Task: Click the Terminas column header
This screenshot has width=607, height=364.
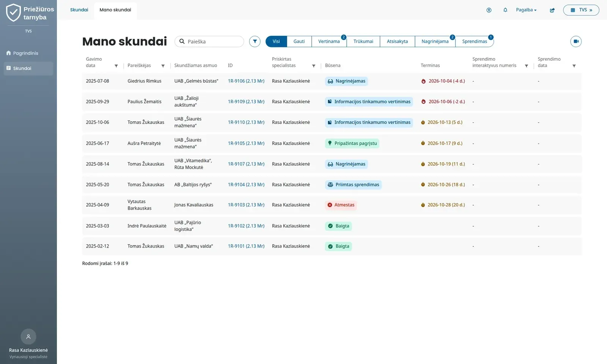Action: (x=430, y=66)
